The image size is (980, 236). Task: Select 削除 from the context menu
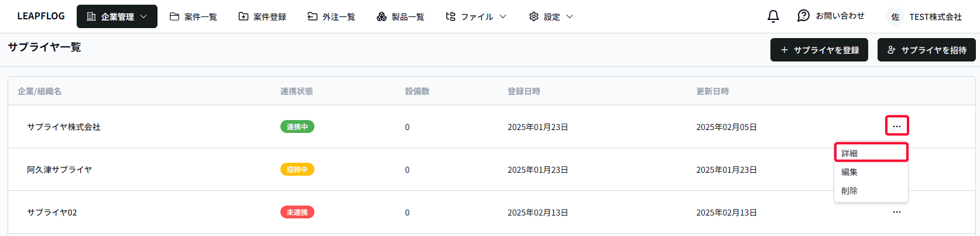pyautogui.click(x=849, y=190)
